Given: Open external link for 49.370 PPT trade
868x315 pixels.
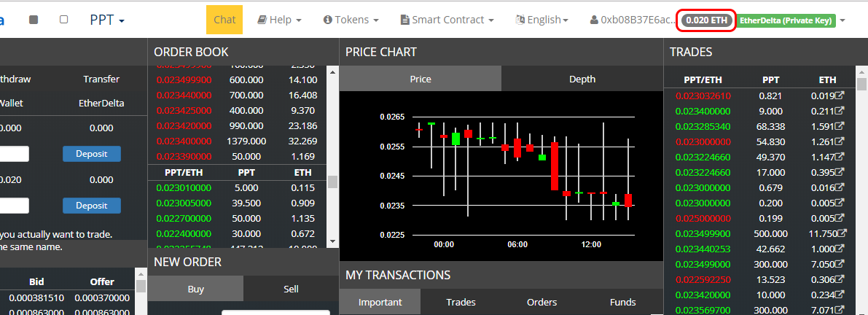Looking at the screenshot, I should [840, 157].
